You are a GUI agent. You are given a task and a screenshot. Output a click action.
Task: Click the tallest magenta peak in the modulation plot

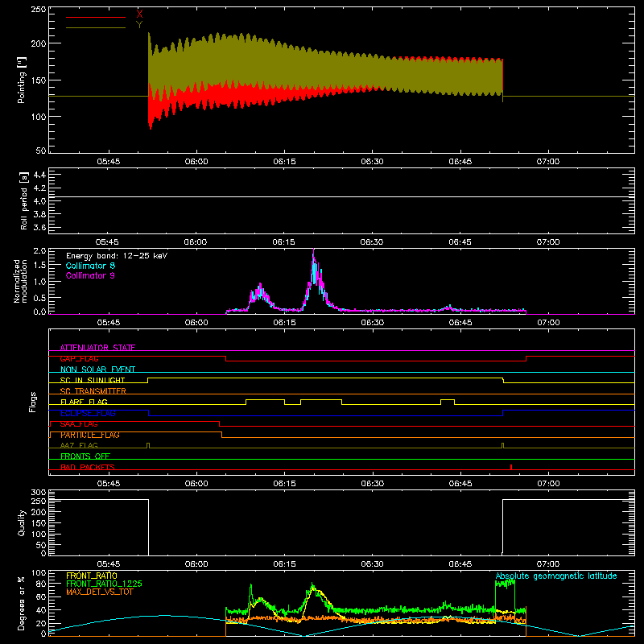314,251
